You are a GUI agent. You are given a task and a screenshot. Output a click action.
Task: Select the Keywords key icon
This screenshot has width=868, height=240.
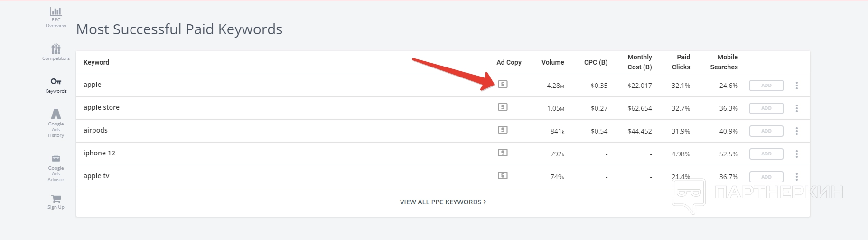click(56, 81)
